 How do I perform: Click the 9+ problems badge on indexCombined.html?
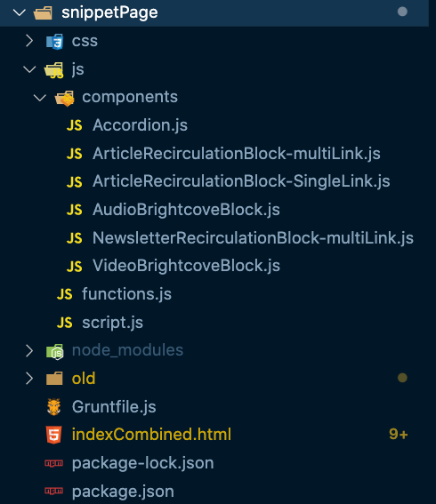click(x=399, y=435)
